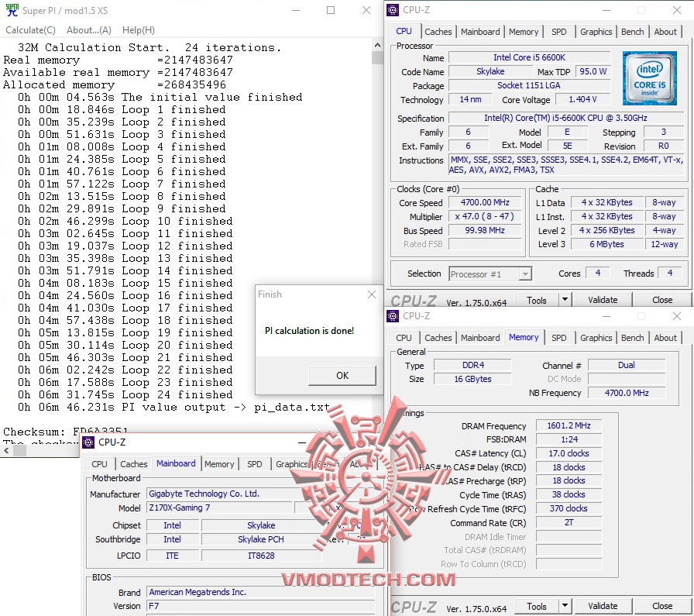The height and width of the screenshot is (616, 694).
Task: Click the CPU-Z icon in top CPU window title
Action: [393, 10]
